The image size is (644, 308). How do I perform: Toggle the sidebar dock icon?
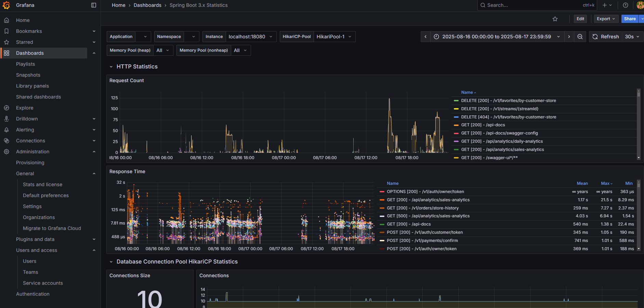click(94, 5)
